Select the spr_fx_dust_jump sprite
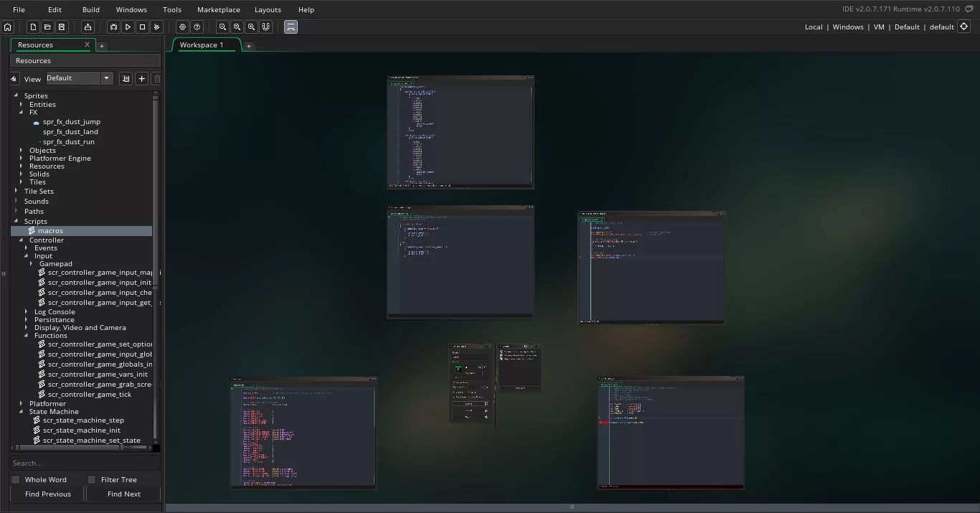Screen dimensions: 980x513 [x=72, y=121]
